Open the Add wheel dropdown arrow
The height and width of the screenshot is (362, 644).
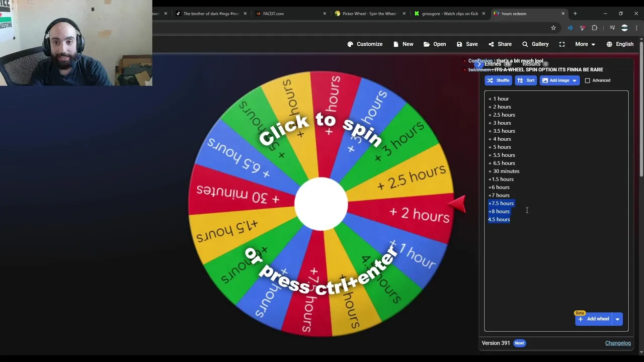[617, 319]
